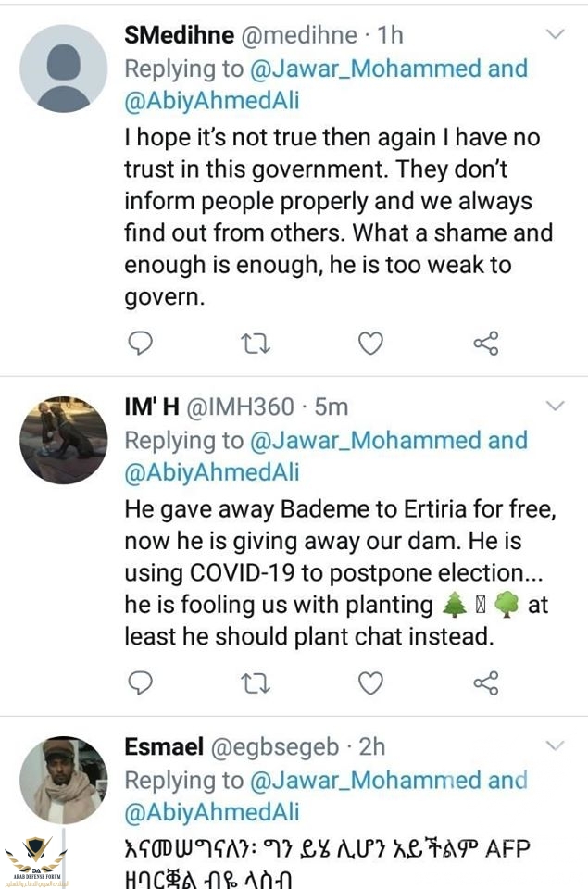This screenshot has height=889, width=588.
Task: Open SMedihne tweet options chevron
Action: (554, 35)
